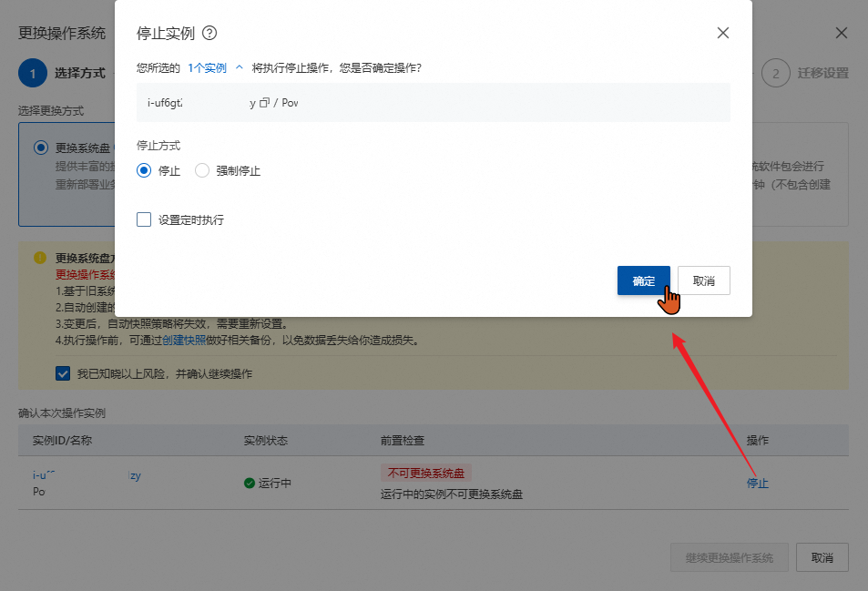The width and height of the screenshot is (868, 591).
Task: Uncheck 我已知晓以上风险 confirmation checkbox
Action: [x=63, y=373]
